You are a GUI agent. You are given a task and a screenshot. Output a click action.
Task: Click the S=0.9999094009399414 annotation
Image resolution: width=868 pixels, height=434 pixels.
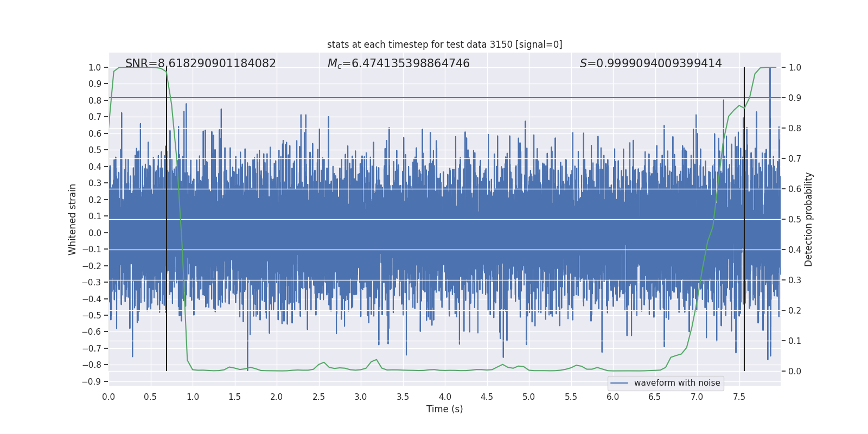(651, 63)
